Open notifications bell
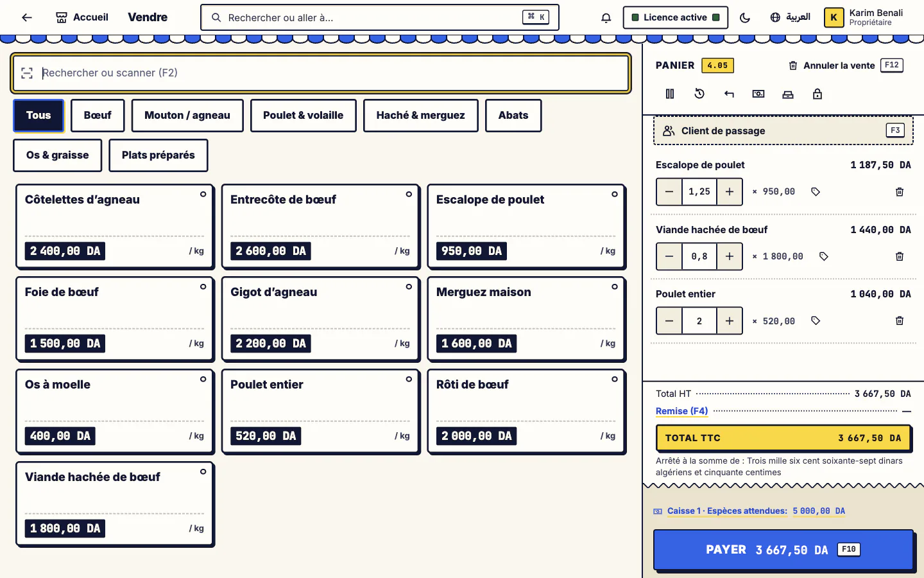 (x=606, y=17)
